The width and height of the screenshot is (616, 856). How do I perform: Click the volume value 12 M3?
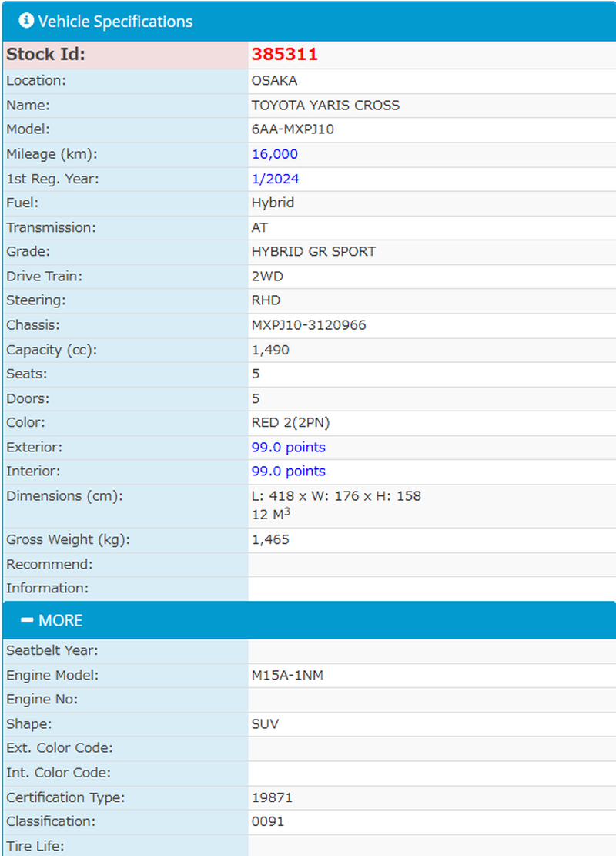270,514
